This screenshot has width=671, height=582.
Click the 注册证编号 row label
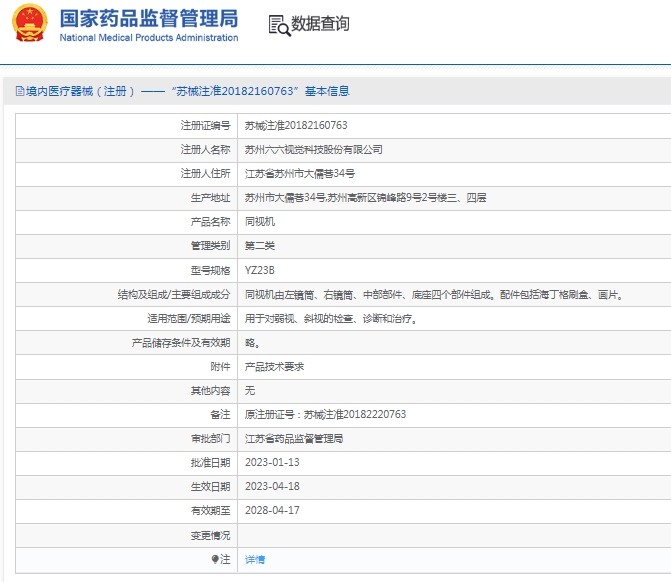tap(205, 125)
